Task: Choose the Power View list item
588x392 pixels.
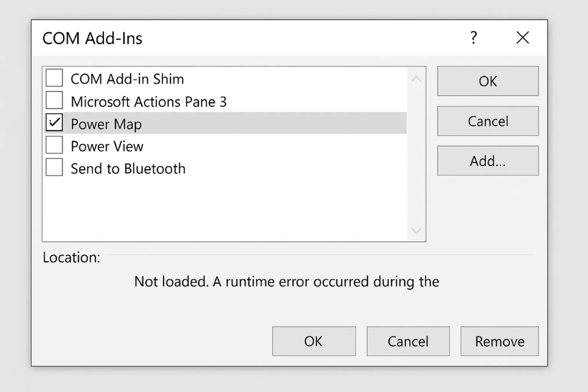Action: (107, 146)
